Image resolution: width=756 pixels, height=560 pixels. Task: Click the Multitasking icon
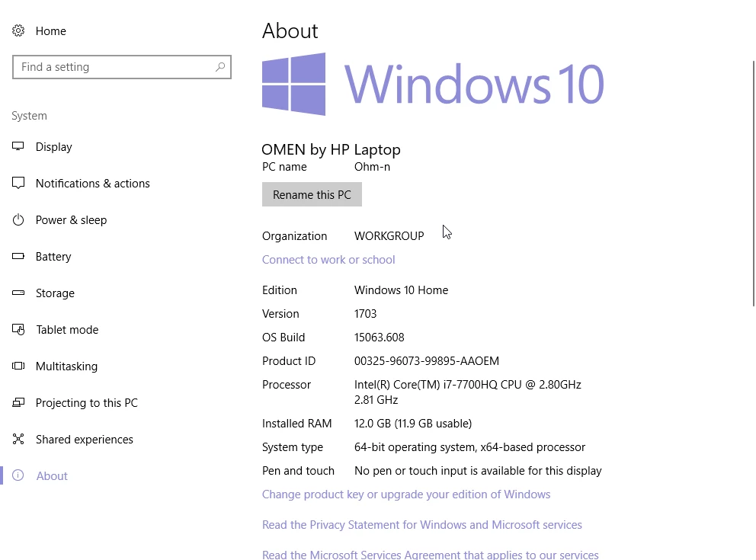(18, 366)
